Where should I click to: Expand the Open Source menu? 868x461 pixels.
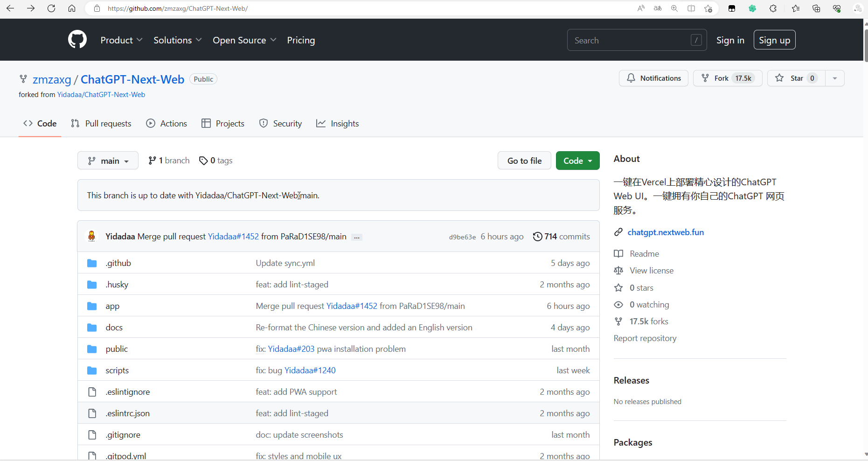(244, 40)
